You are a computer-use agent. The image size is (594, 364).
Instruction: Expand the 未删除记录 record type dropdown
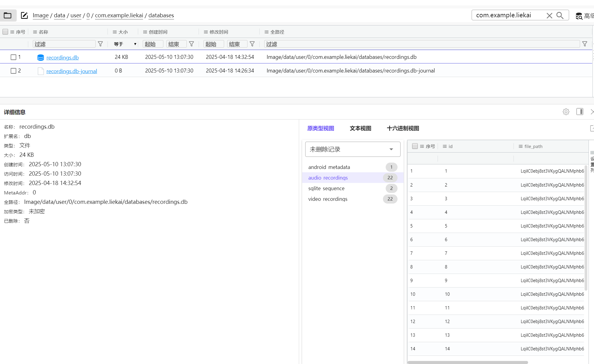[353, 149]
